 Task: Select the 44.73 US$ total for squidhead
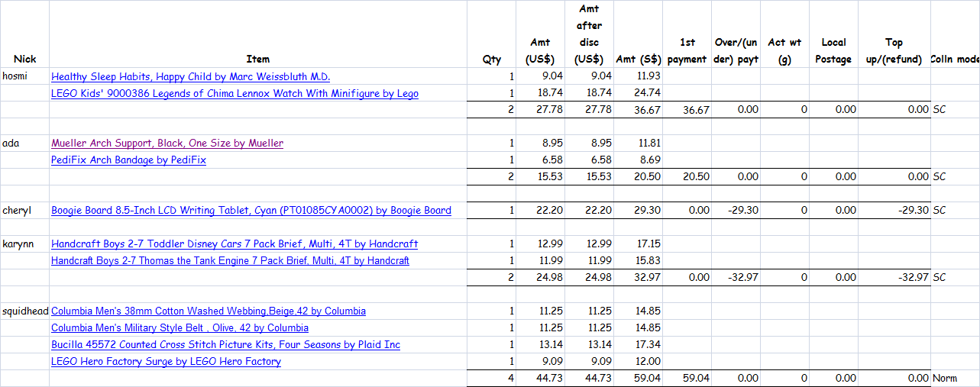tap(540, 379)
